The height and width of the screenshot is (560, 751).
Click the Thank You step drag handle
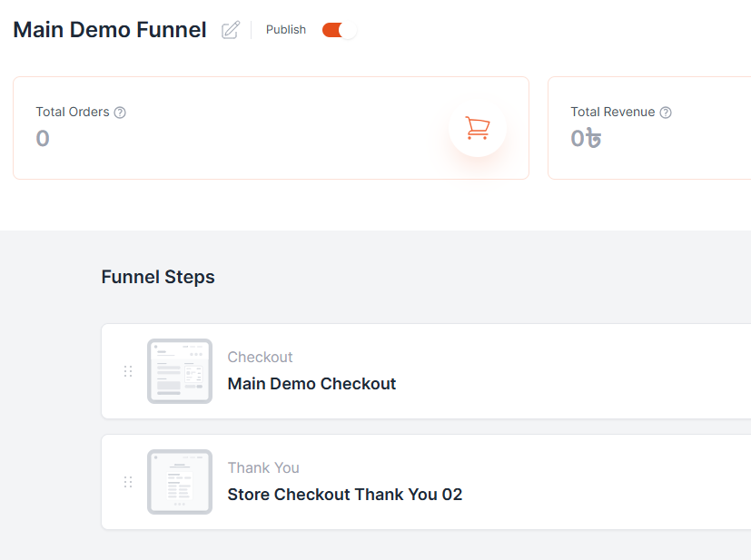coord(128,482)
